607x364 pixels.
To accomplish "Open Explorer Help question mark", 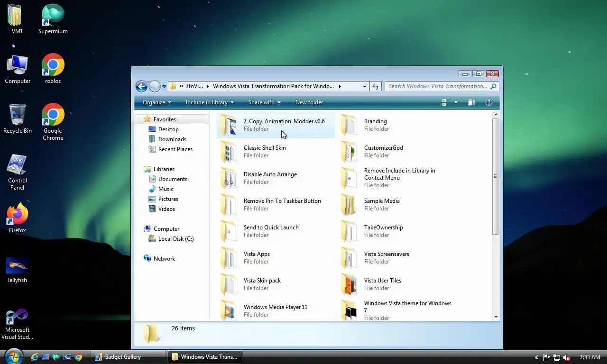I will (489, 102).
